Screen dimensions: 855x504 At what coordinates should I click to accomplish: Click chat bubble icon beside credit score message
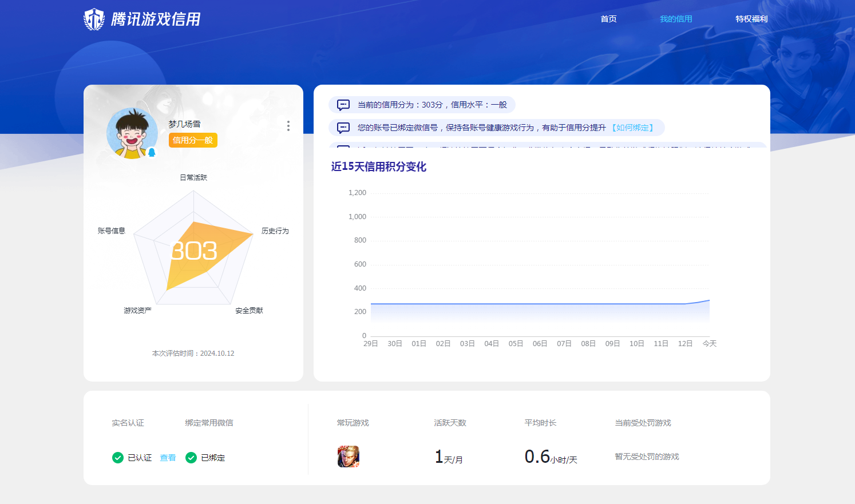(343, 105)
